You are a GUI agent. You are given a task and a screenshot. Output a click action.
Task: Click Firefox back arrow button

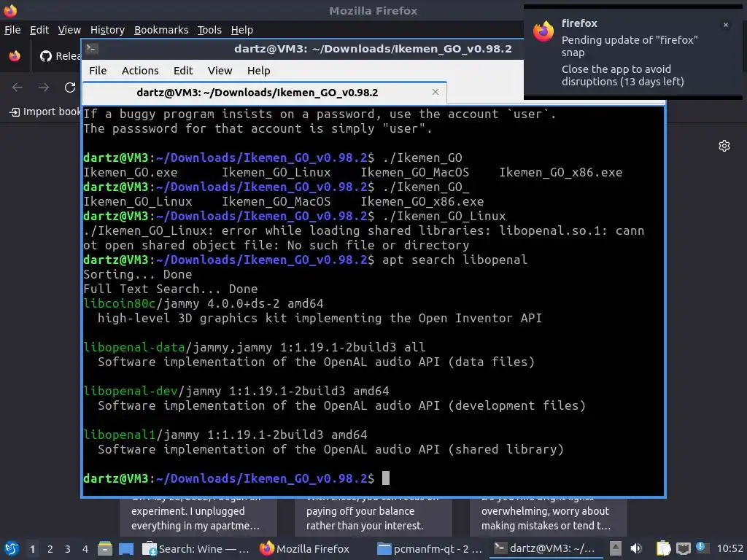(x=18, y=87)
